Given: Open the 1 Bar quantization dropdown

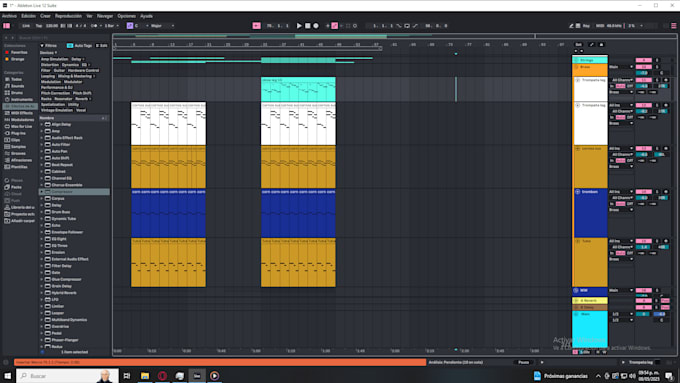Looking at the screenshot, I should pyautogui.click(x=111, y=26).
